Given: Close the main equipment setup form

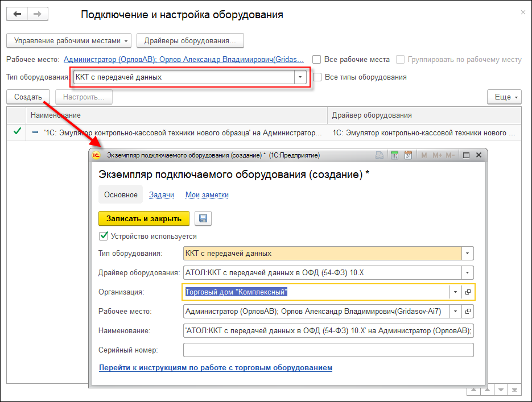Looking at the screenshot, I should [523, 12].
